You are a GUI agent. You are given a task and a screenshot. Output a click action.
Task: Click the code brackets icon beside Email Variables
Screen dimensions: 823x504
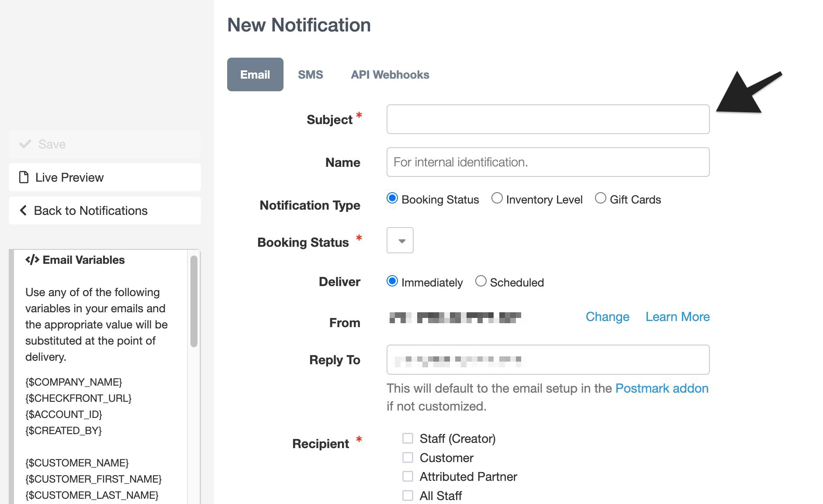point(32,260)
